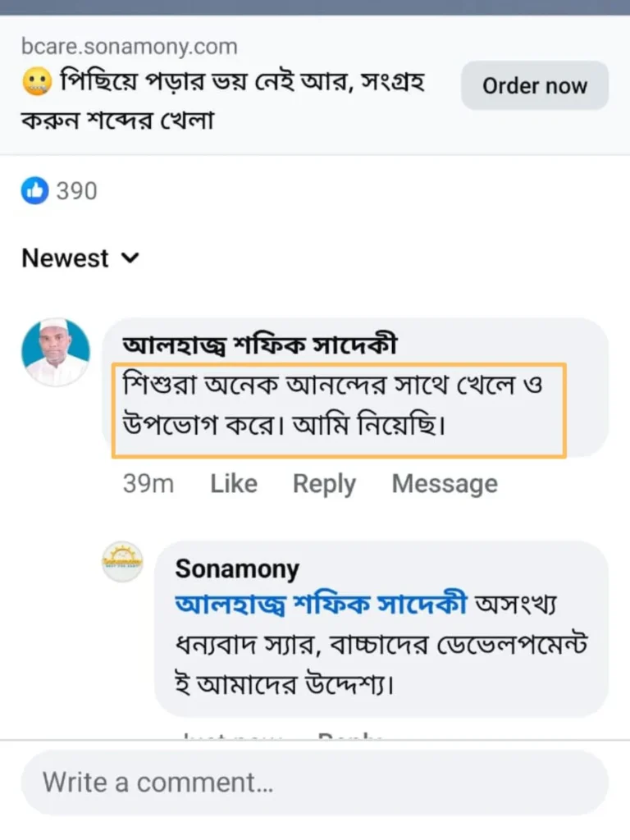
Task: View the 390 reactions count
Action: coord(76,191)
